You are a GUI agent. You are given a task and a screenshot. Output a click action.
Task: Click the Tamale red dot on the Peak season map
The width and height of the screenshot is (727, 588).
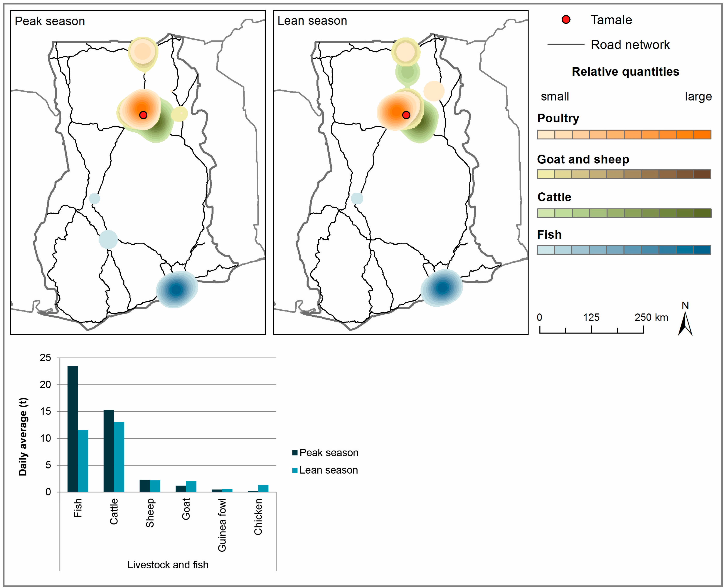coord(143,115)
